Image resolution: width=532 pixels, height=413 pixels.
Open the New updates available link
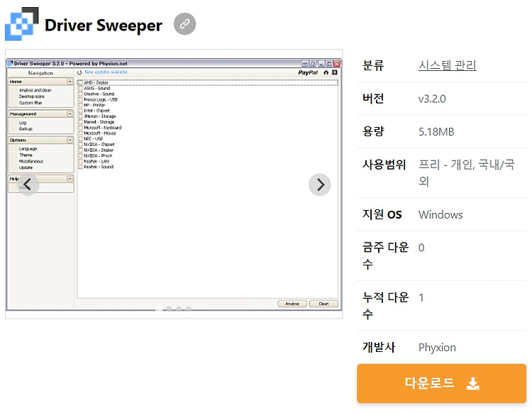click(106, 72)
